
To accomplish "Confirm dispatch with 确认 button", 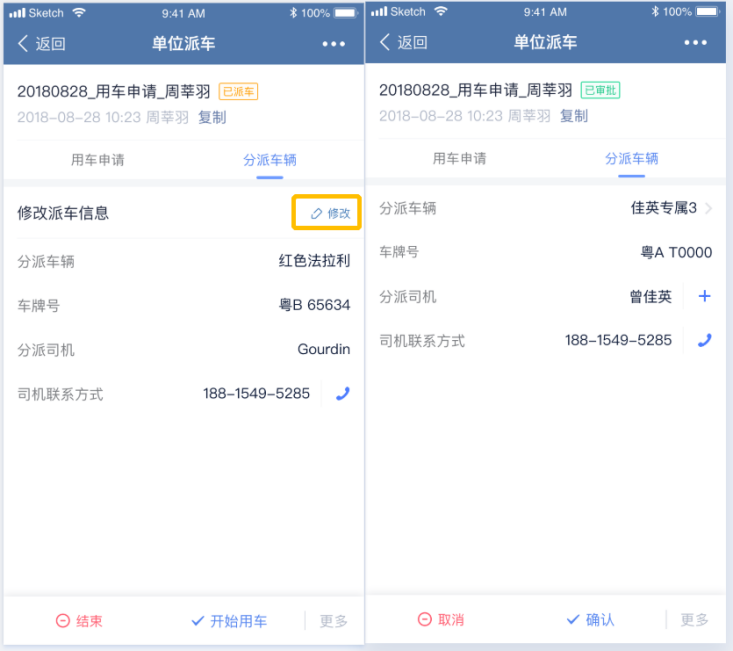I will (x=590, y=620).
